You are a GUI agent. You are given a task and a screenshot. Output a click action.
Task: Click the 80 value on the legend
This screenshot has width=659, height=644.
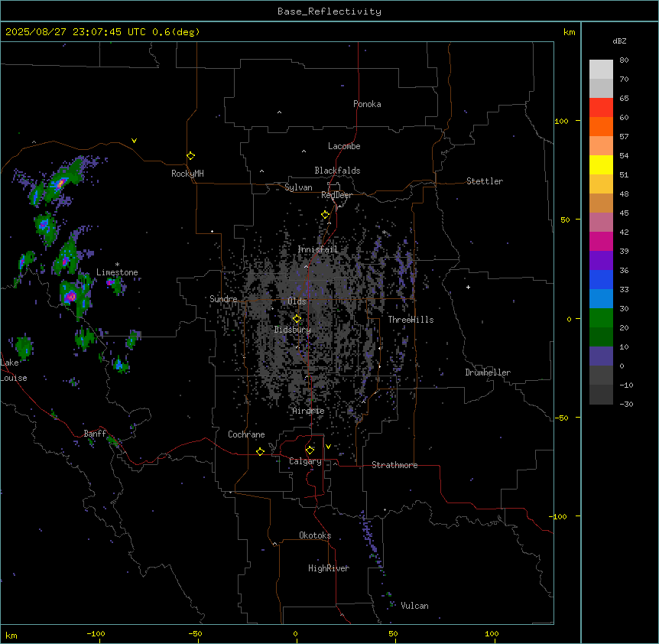click(624, 60)
